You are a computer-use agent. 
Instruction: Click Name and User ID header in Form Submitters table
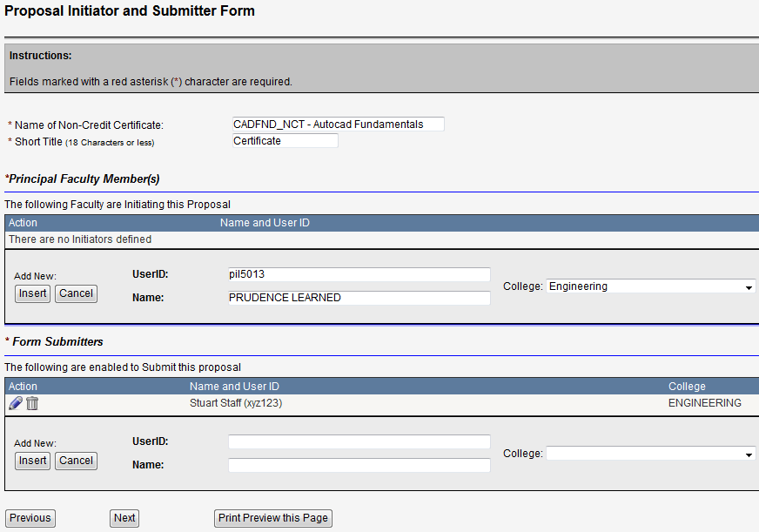[234, 387]
